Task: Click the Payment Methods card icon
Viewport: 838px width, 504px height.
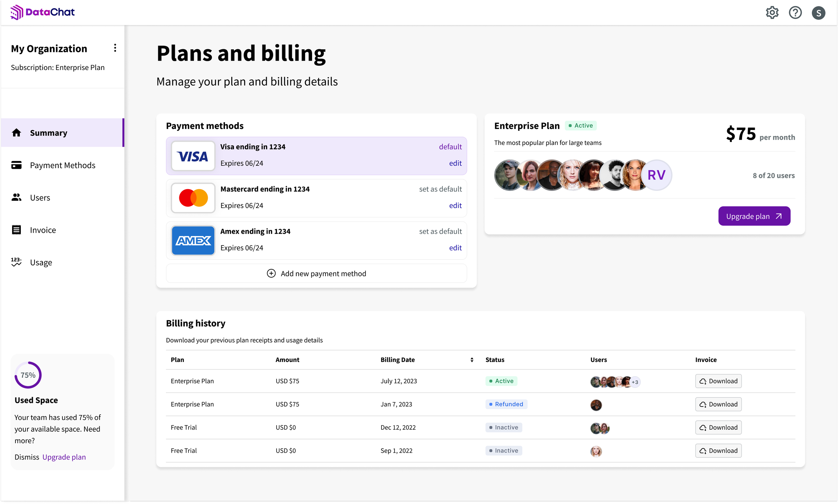Action: pyautogui.click(x=16, y=165)
